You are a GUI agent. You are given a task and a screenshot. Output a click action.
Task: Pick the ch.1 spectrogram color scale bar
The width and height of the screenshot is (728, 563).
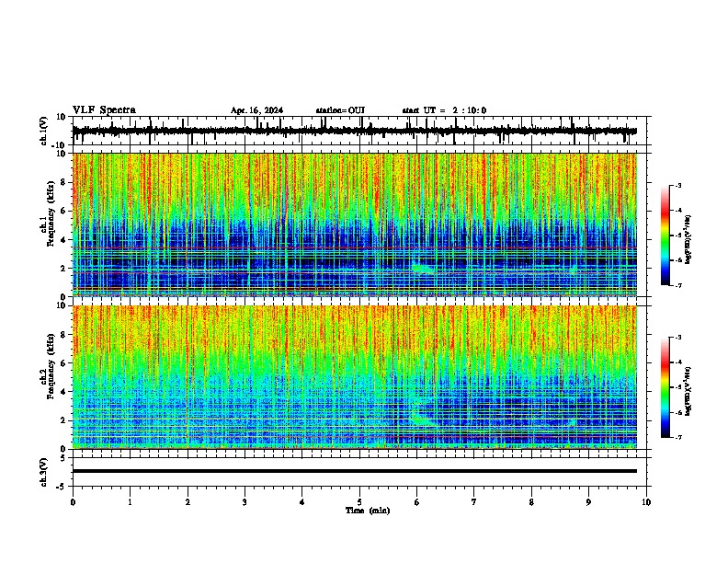665,236
